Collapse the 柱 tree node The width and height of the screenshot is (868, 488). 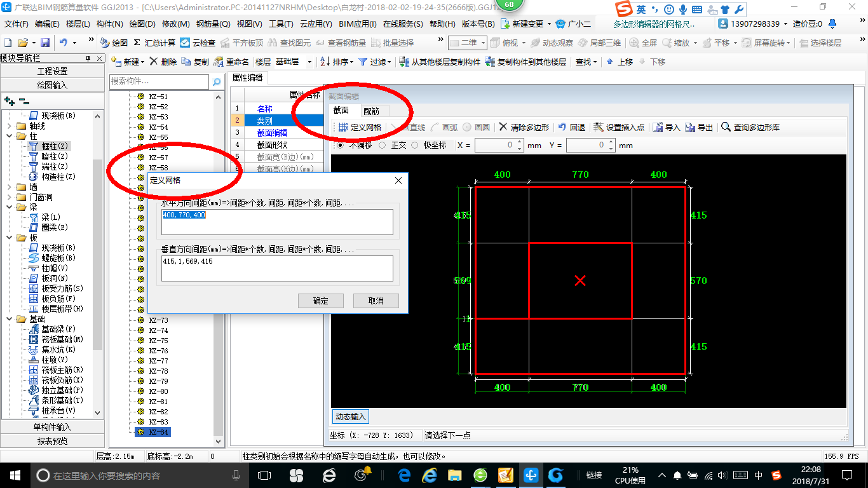click(x=10, y=136)
